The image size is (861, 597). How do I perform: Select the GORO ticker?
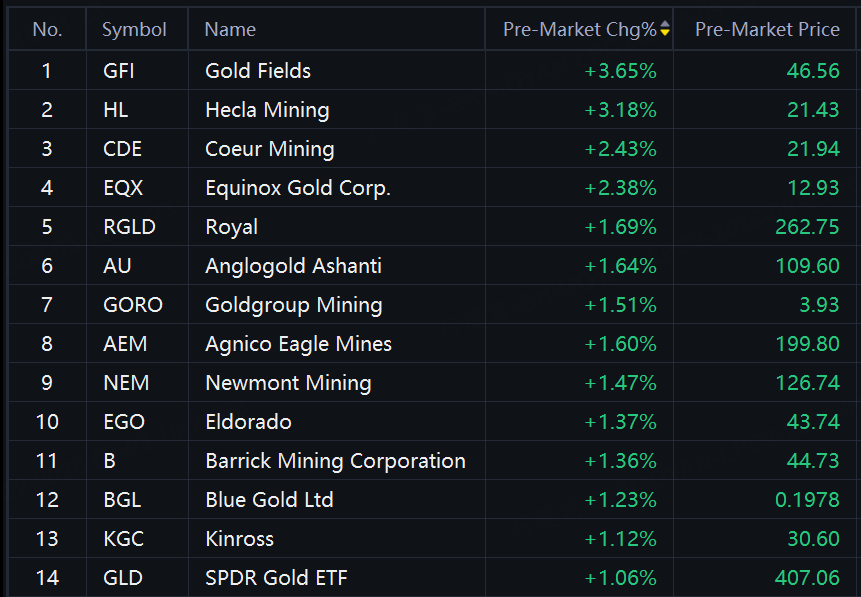pos(133,305)
